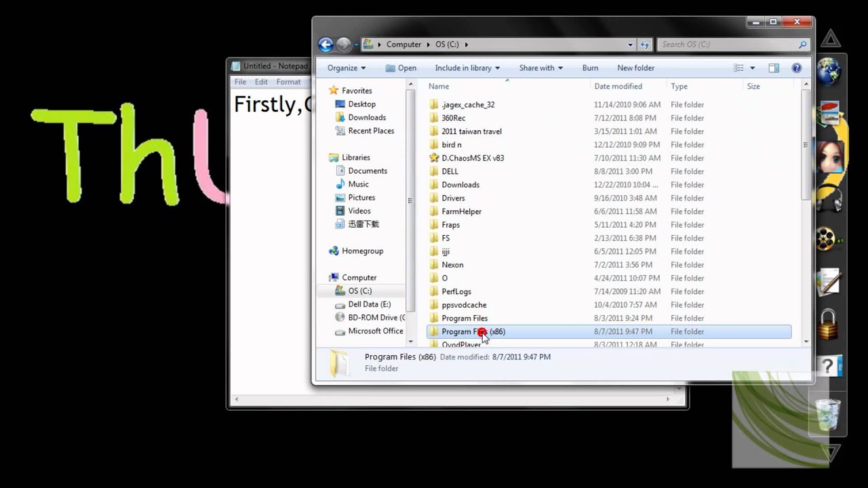Select the 2011 taiwan travel folder
The image size is (868, 488).
click(471, 131)
